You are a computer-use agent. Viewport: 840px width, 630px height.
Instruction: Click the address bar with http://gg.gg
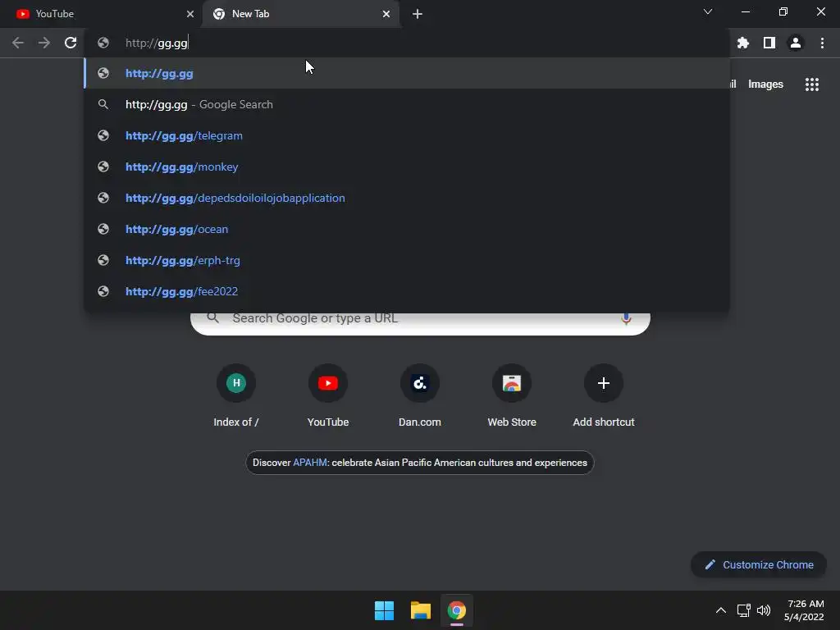tap(407, 43)
